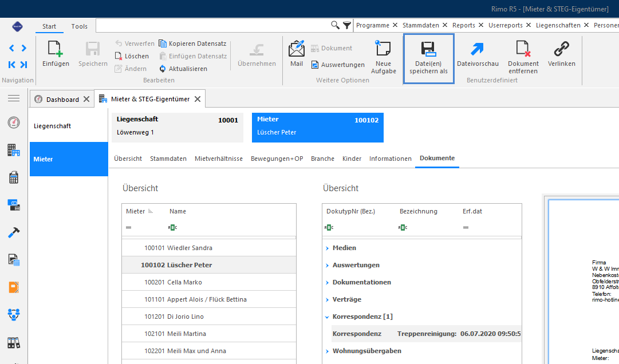Expand the Dokumentationen group
This screenshot has height=364, width=619.
pyautogui.click(x=328, y=282)
